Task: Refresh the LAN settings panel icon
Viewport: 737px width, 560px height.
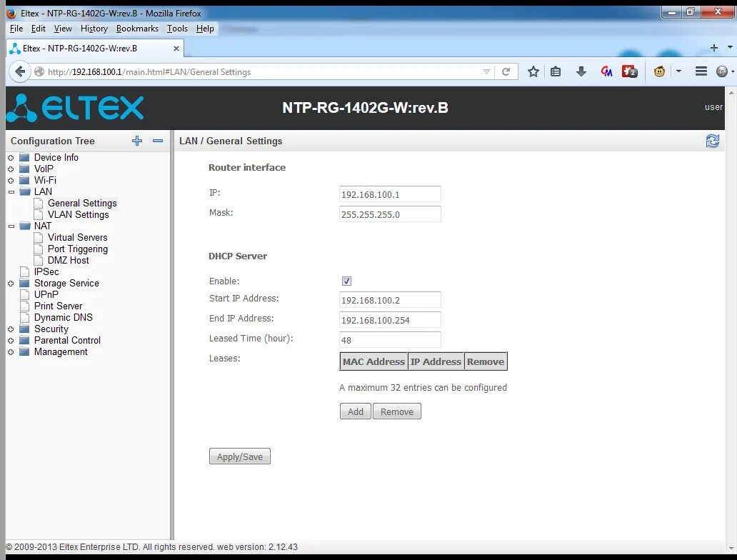Action: (712, 141)
